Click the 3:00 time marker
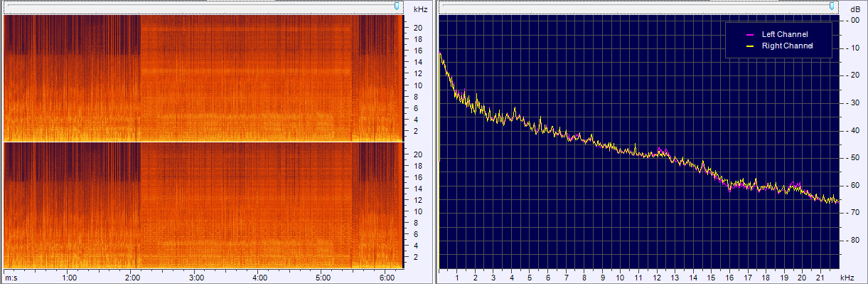 (197, 277)
